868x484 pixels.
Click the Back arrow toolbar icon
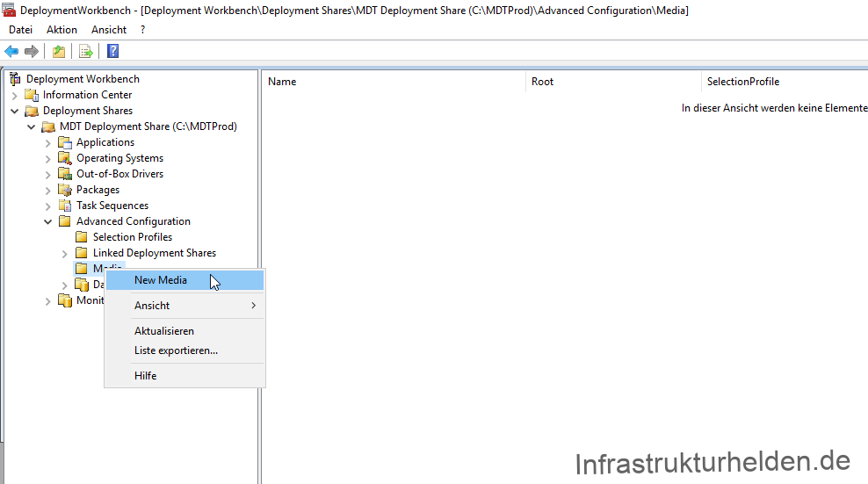[11, 52]
